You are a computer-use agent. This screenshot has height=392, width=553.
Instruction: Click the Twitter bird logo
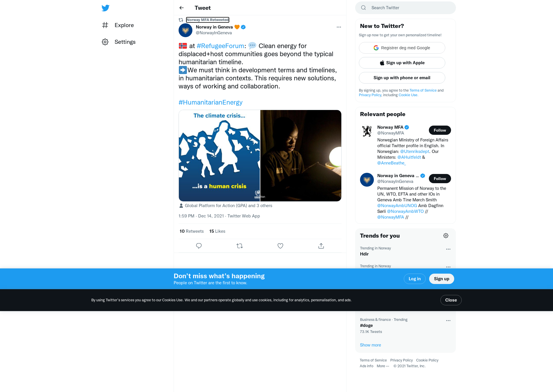pyautogui.click(x=105, y=8)
